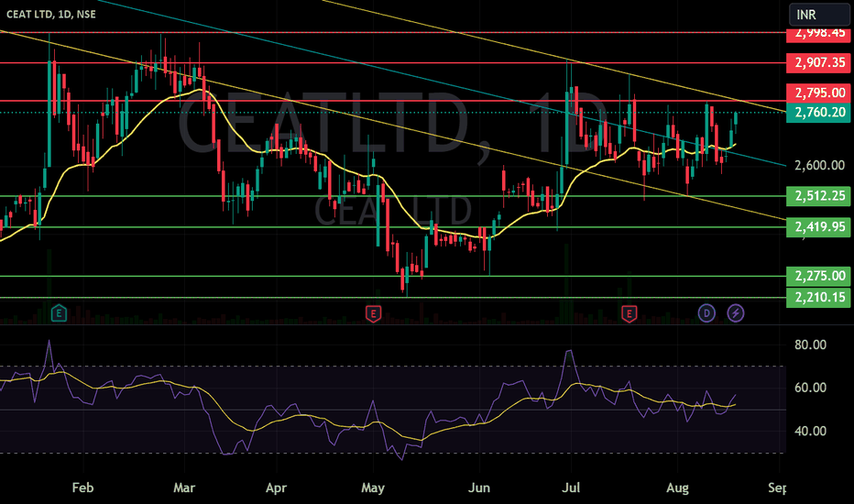Click the 2,600.00 price axis value

(x=820, y=165)
